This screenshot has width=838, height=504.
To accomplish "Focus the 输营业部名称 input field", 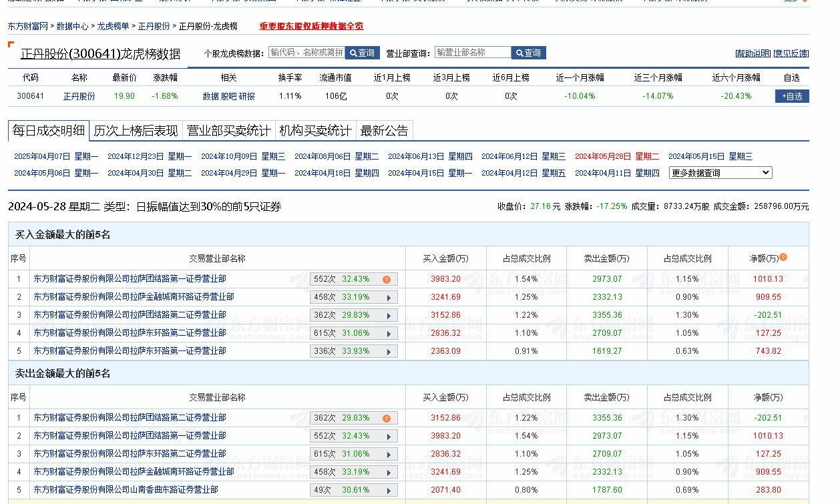I will click(x=473, y=52).
